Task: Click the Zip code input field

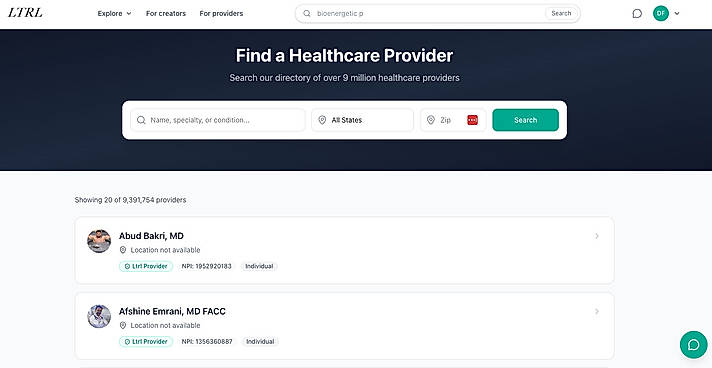Action: [x=453, y=120]
